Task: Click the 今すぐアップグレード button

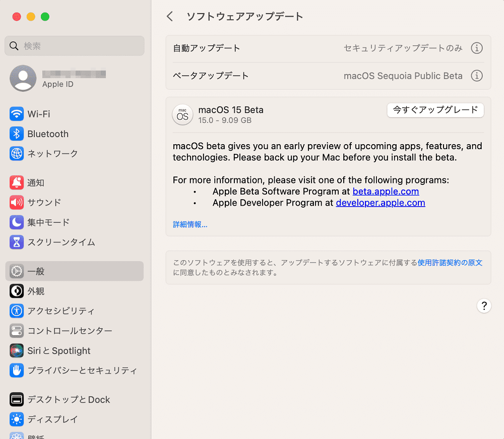Action: point(435,110)
